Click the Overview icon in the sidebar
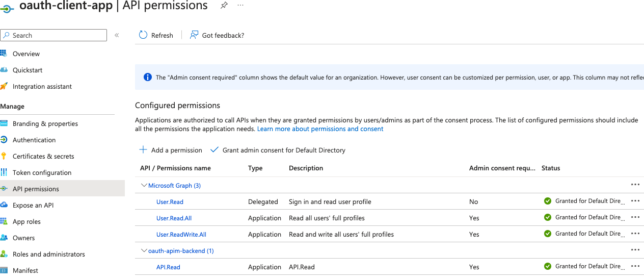Screen dimensions: 644x280 point(4,54)
